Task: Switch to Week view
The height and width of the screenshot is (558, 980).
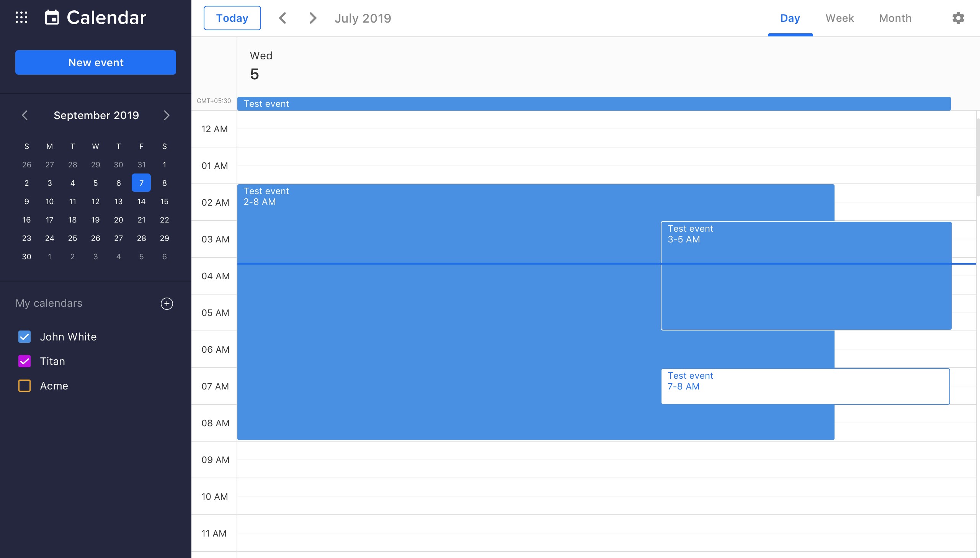Action: tap(840, 18)
